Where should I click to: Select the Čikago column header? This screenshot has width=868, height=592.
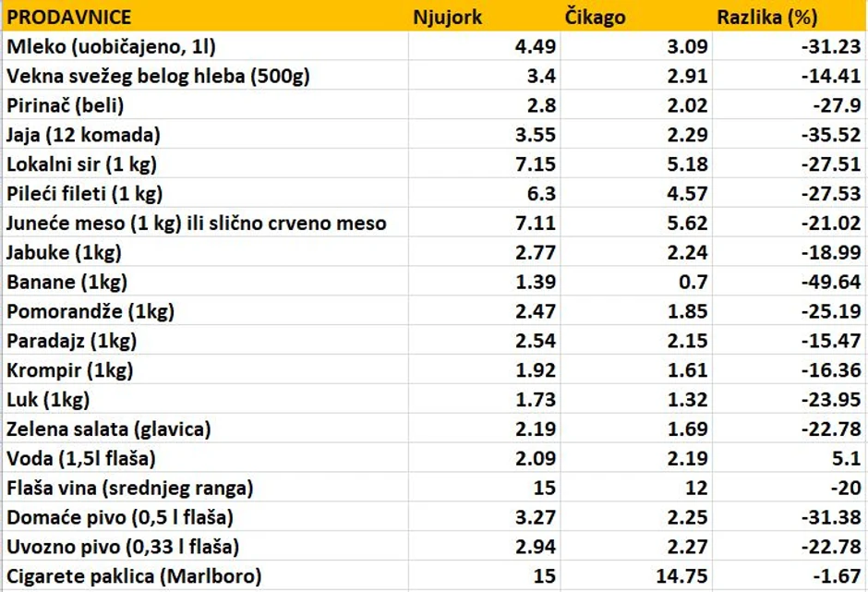pos(594,17)
